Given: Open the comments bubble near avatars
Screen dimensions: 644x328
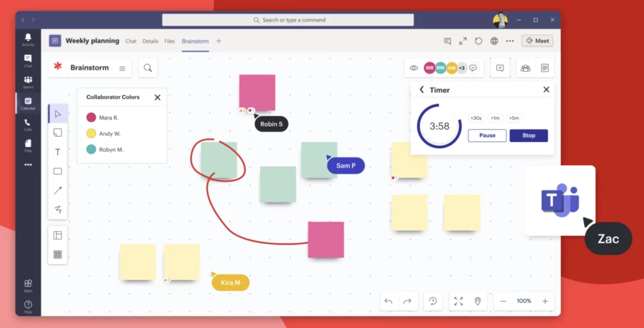Looking at the screenshot, I should click(x=473, y=68).
